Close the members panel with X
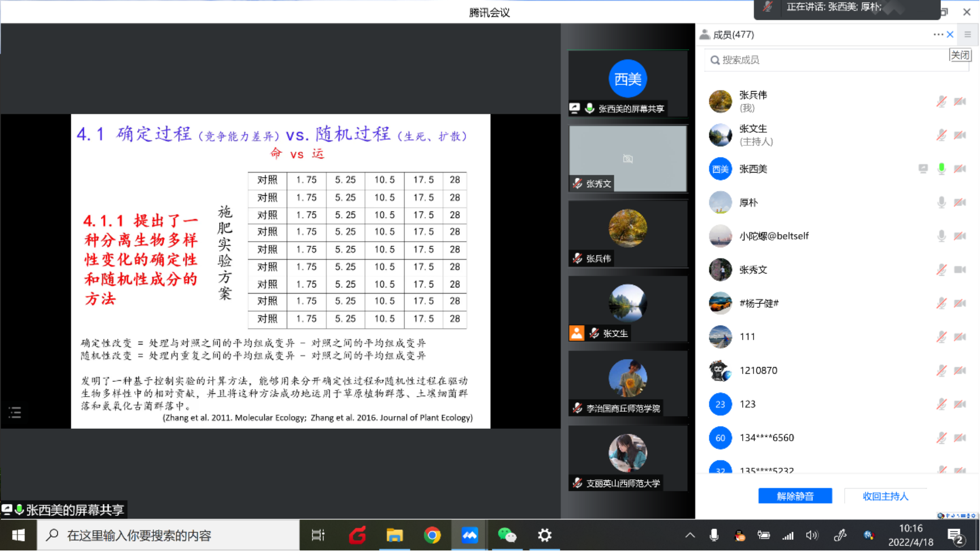The image size is (980, 551). click(951, 35)
